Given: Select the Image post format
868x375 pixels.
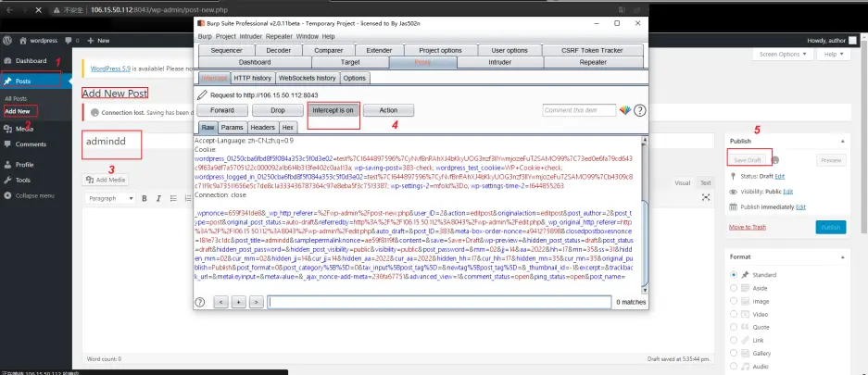Looking at the screenshot, I should click(734, 301).
